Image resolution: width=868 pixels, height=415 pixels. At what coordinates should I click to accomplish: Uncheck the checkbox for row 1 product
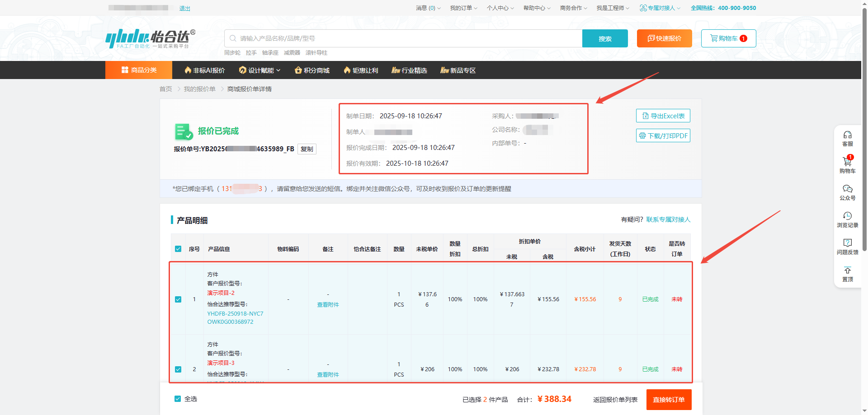pyautogui.click(x=178, y=299)
